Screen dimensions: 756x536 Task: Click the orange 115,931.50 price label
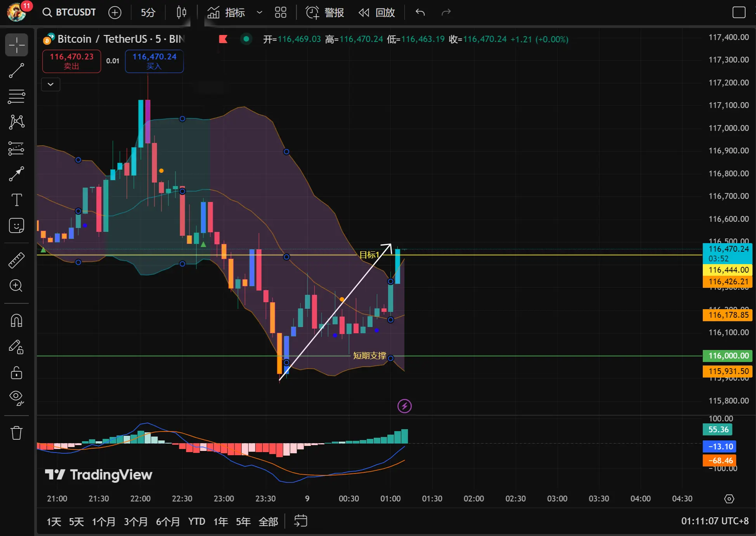[x=728, y=371]
